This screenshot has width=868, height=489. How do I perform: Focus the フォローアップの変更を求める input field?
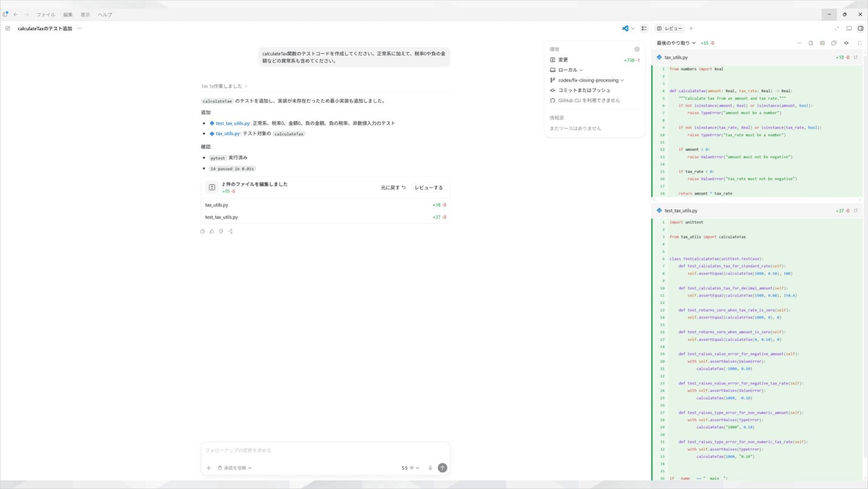[325, 451]
